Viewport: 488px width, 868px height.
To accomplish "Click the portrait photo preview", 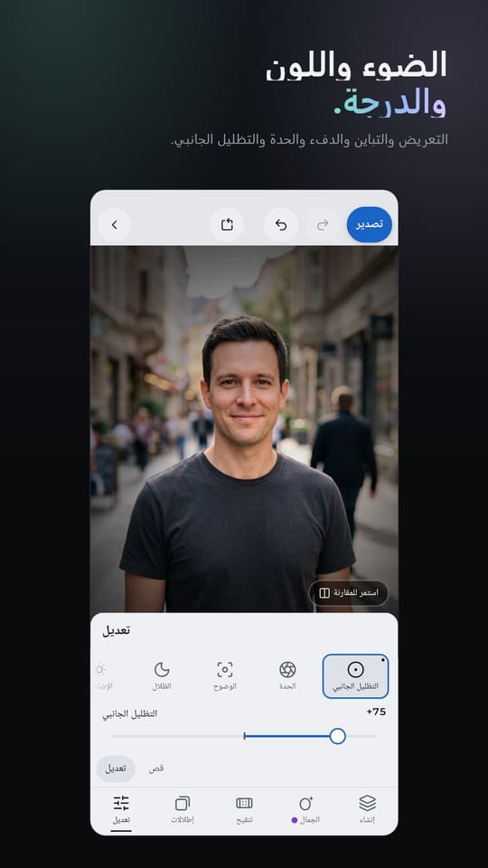I will click(244, 429).
